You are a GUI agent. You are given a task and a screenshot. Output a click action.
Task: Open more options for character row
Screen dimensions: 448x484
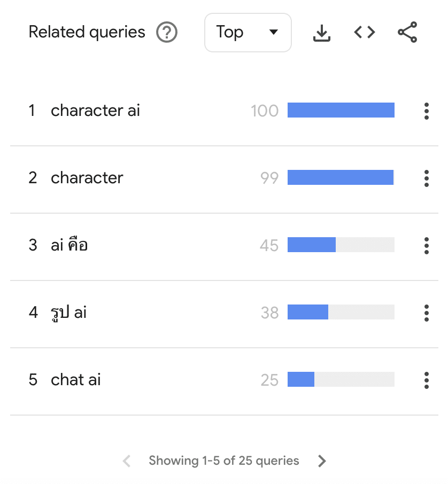tap(427, 178)
